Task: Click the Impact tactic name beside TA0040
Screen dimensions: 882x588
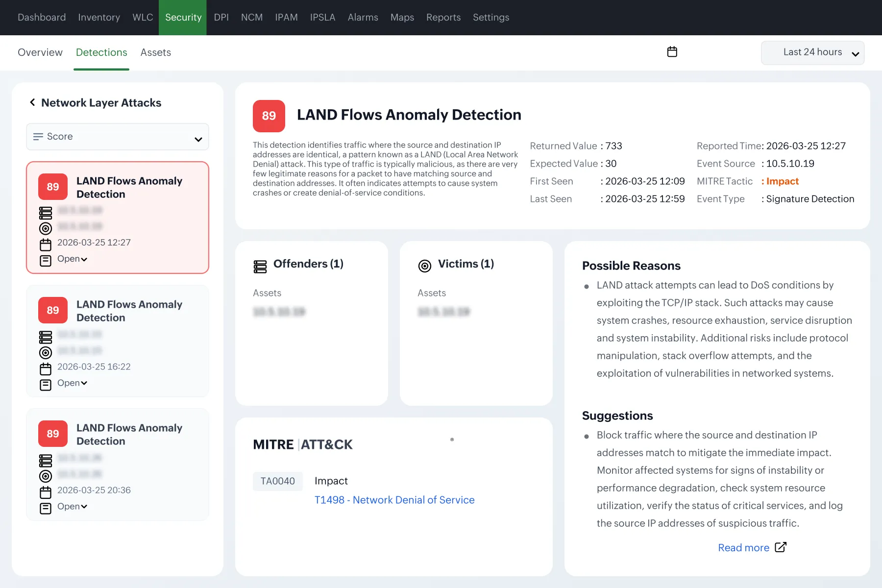Action: [x=331, y=481]
